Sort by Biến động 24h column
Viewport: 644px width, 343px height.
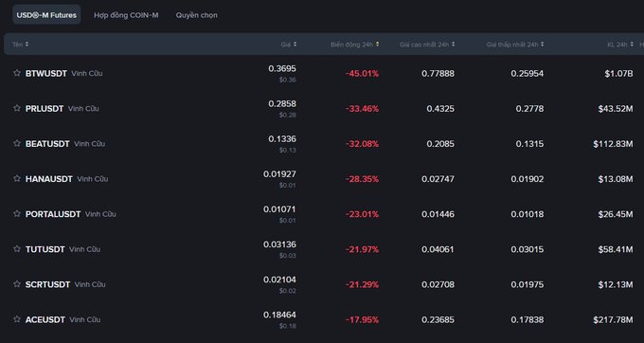click(x=355, y=45)
